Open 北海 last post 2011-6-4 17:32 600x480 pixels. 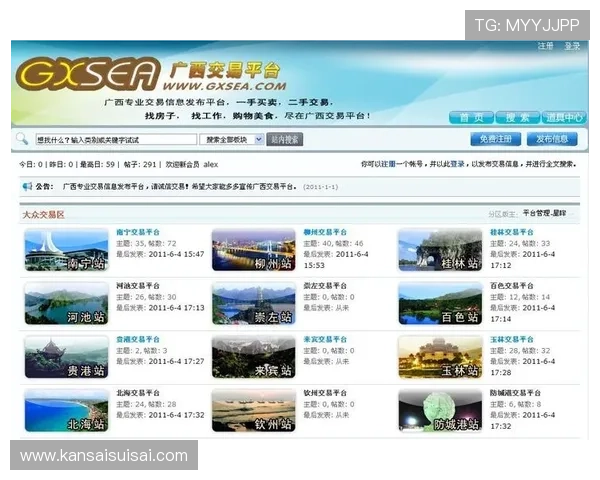point(176,415)
